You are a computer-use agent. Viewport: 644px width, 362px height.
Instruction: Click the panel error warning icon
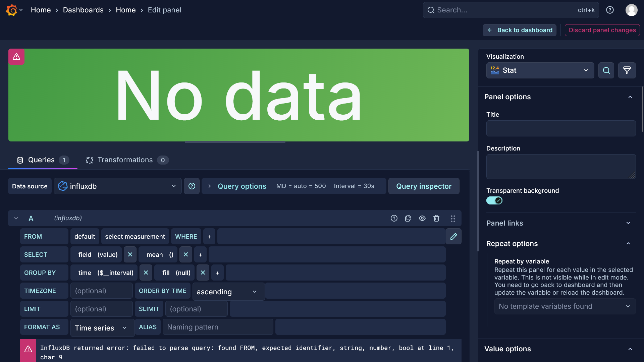(x=16, y=57)
